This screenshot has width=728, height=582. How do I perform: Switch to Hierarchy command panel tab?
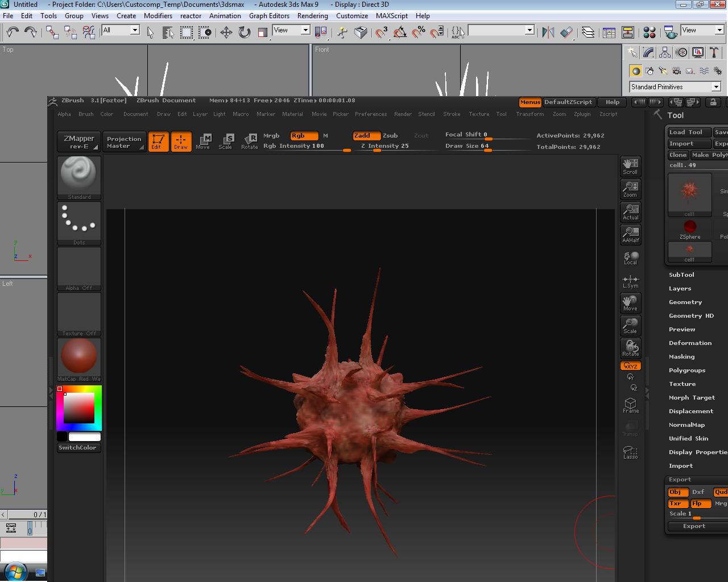[665, 53]
